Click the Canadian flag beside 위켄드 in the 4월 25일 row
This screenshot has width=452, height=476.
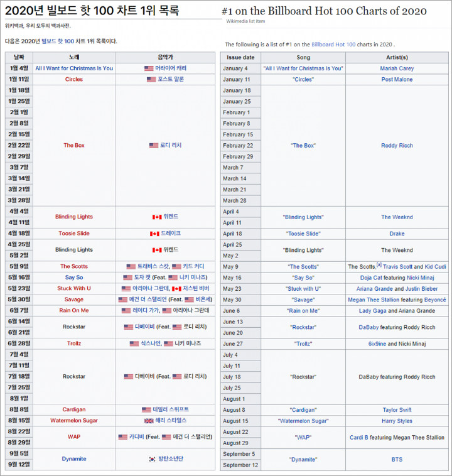[x=157, y=250]
